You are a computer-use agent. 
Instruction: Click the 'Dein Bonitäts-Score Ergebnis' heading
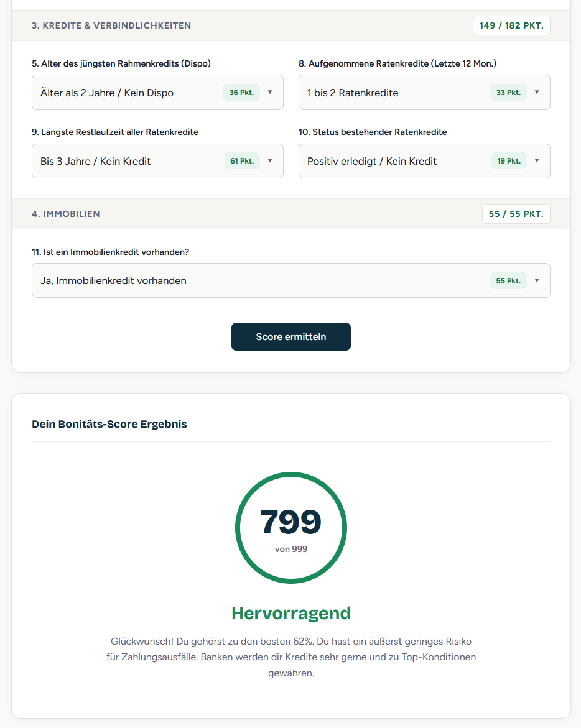[109, 424]
